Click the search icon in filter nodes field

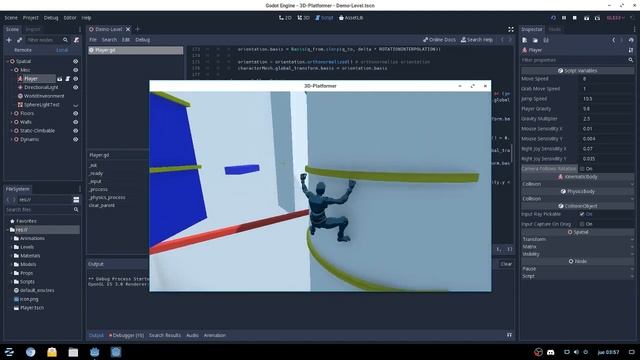pos(65,40)
